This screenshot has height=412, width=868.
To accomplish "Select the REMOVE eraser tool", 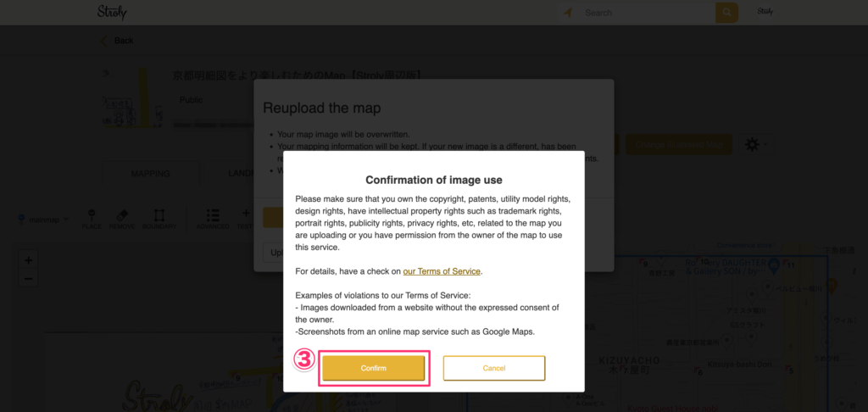I will coord(122,220).
